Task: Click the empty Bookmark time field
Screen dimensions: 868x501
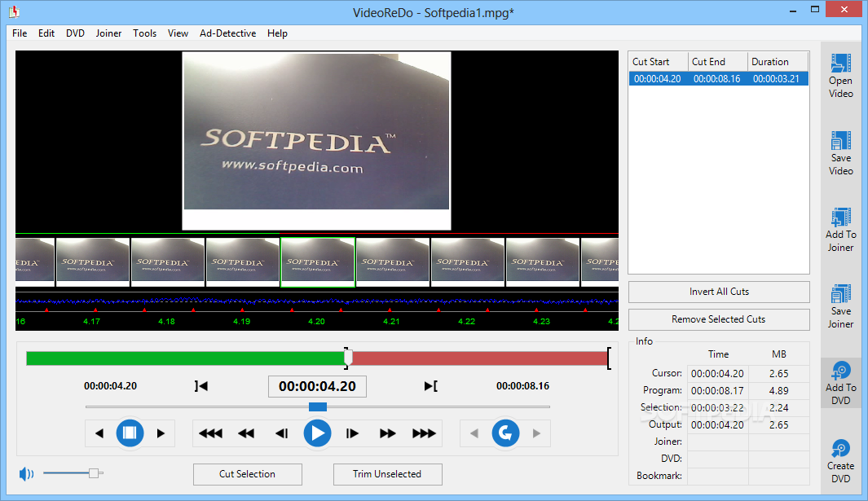Action: point(717,476)
